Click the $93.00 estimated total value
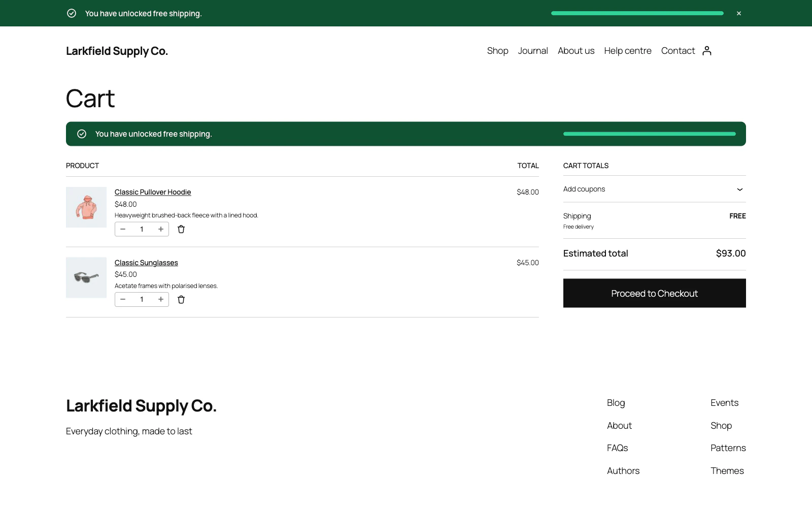The height and width of the screenshot is (508, 812). pyautogui.click(x=731, y=253)
